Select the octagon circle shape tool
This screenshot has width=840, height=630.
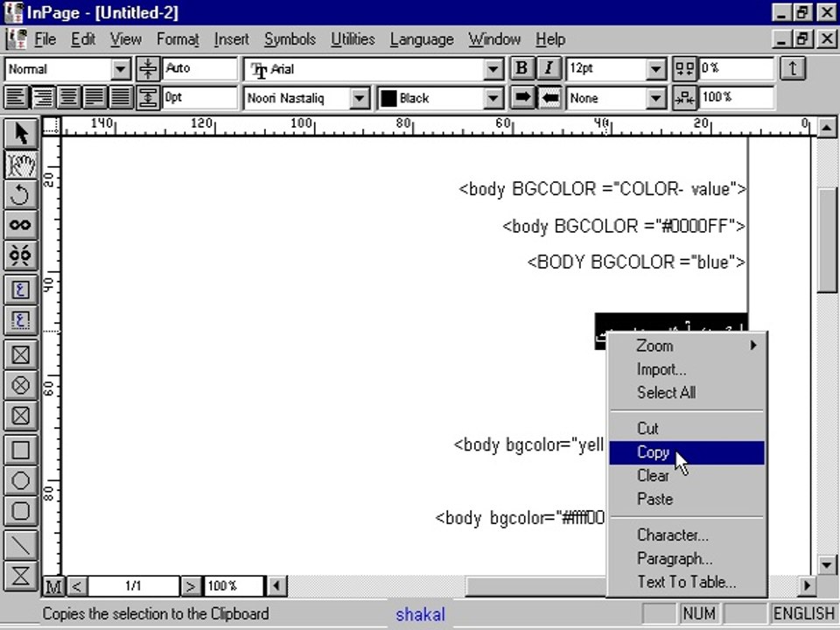coord(20,480)
